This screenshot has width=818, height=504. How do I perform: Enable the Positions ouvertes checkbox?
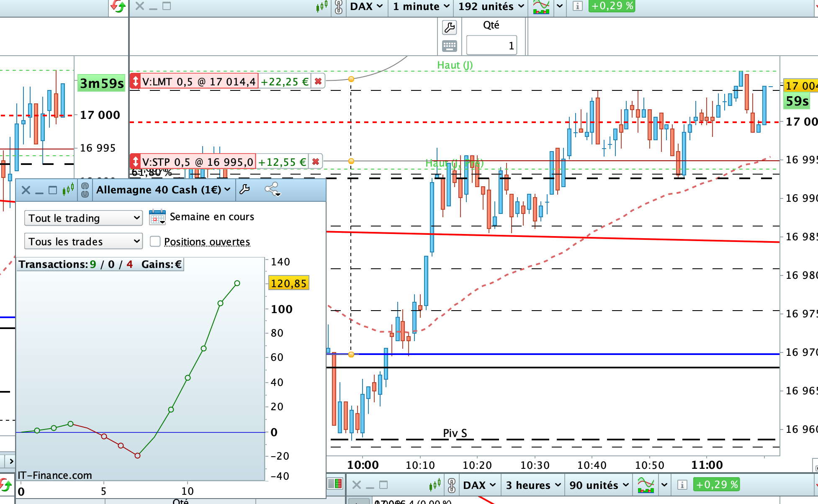point(155,242)
